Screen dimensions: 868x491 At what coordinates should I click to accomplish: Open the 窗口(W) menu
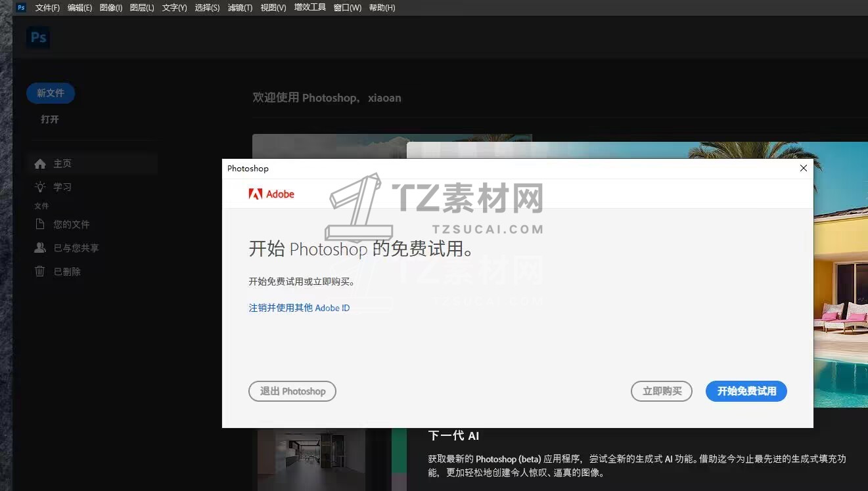click(348, 8)
